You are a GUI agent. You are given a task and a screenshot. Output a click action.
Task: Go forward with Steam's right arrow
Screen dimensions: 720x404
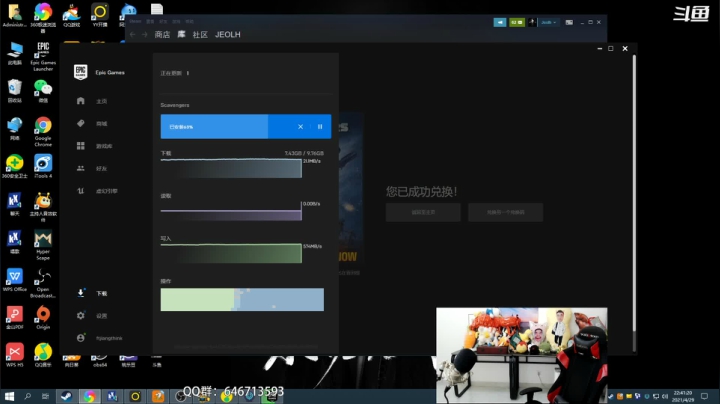145,34
